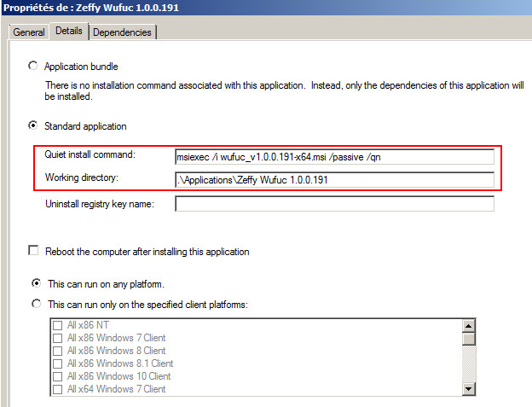Check All x86 Windows 10 Client
Screen dimensions: 532x407
click(x=58, y=376)
